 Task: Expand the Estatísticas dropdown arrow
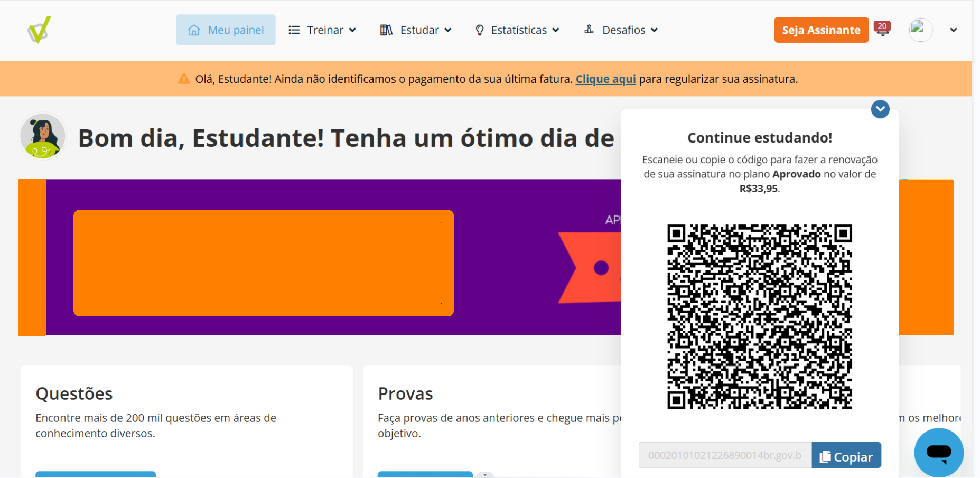tap(556, 30)
